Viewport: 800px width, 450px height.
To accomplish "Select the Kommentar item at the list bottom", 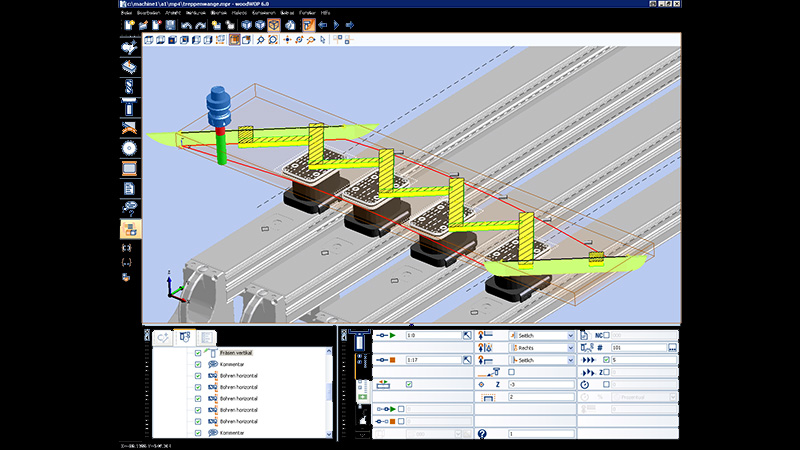I will coord(232,433).
